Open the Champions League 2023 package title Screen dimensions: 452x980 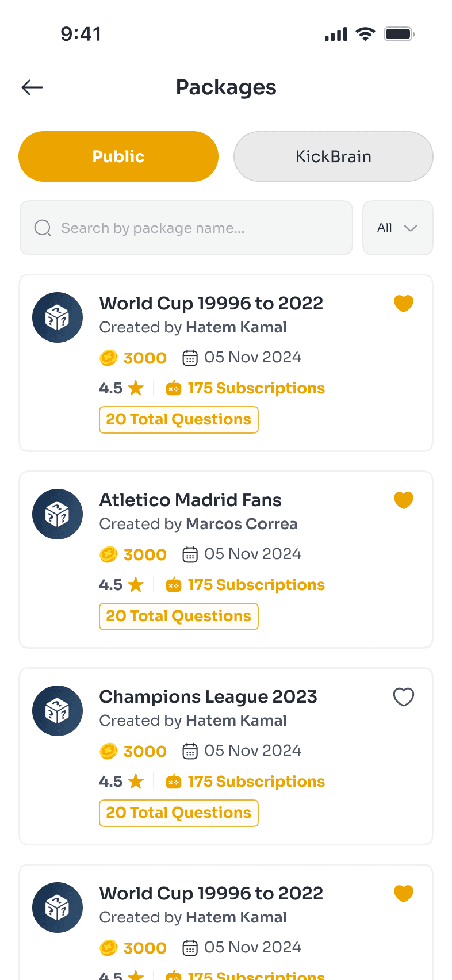tap(208, 697)
